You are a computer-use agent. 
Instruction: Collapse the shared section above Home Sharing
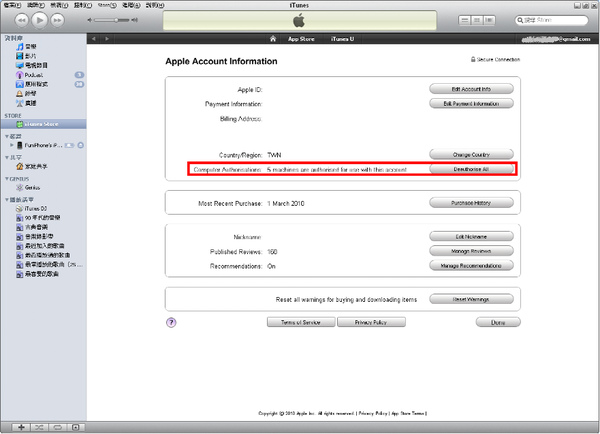click(7, 157)
